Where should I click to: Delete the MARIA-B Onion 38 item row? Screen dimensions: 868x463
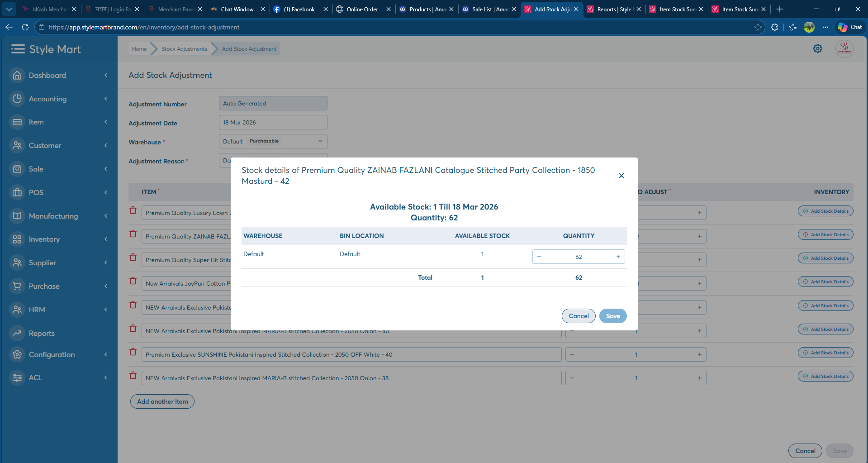[133, 376]
